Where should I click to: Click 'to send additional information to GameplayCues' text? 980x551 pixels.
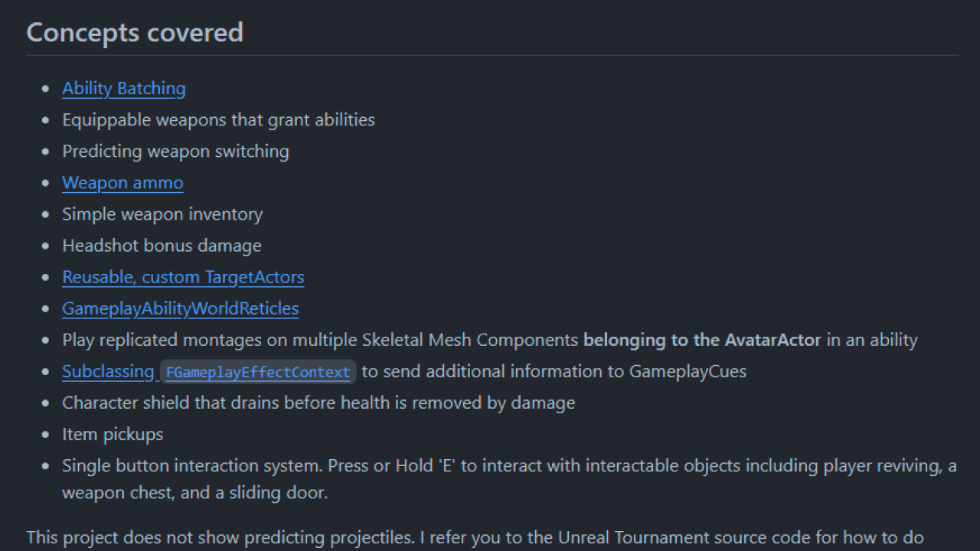point(554,372)
